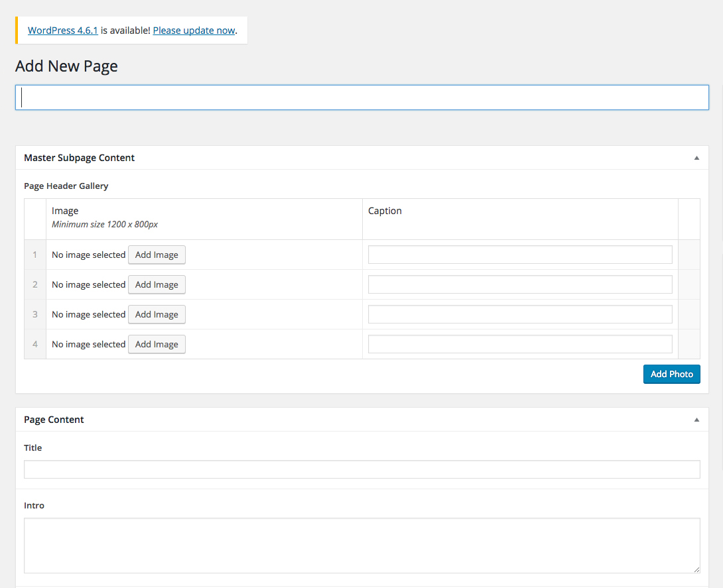Select row number 3 handle in gallery
Image resolution: width=723 pixels, height=588 pixels.
35,314
